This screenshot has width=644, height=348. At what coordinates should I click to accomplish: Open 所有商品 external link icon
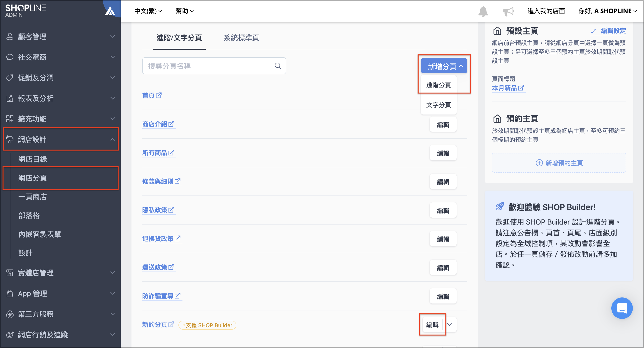tap(171, 153)
